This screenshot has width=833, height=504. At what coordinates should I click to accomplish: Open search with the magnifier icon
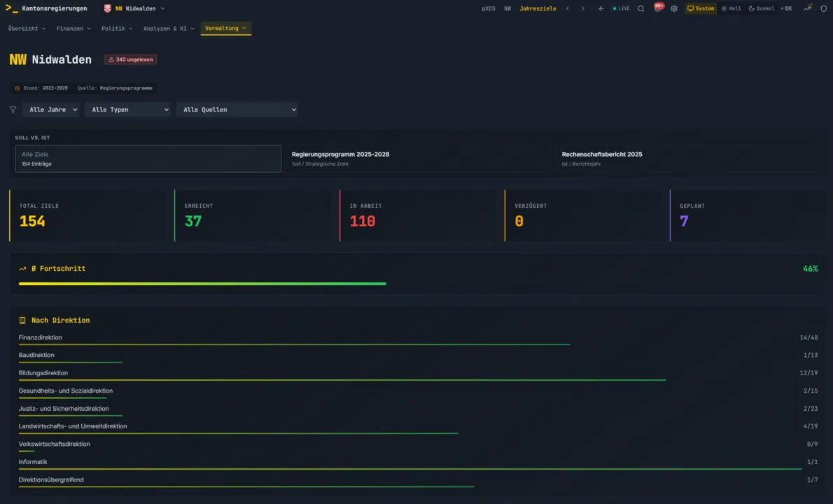coord(640,8)
